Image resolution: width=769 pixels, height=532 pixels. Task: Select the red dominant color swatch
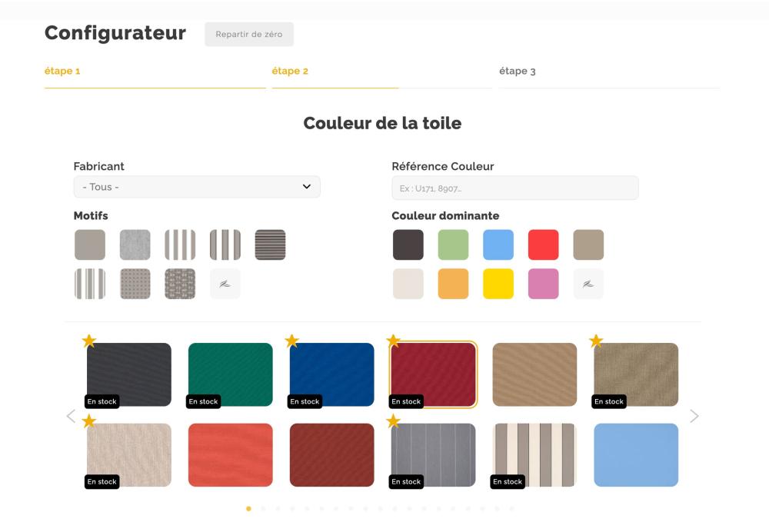[x=543, y=244]
